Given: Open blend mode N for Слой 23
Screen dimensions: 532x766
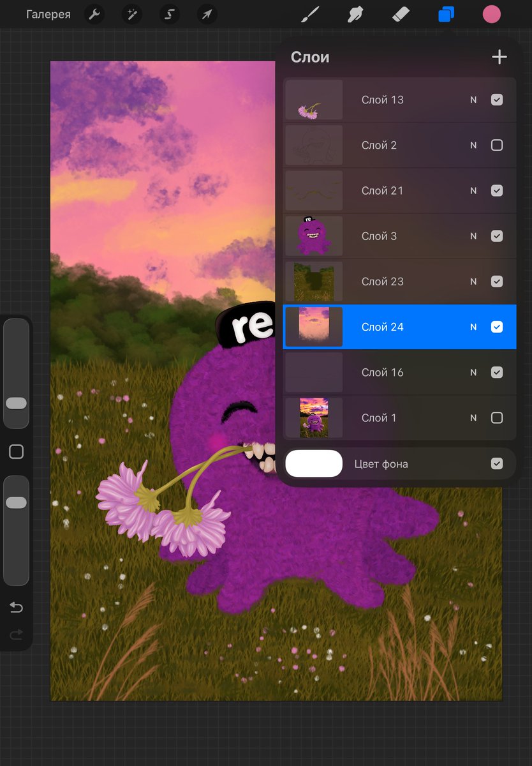Looking at the screenshot, I should (473, 282).
